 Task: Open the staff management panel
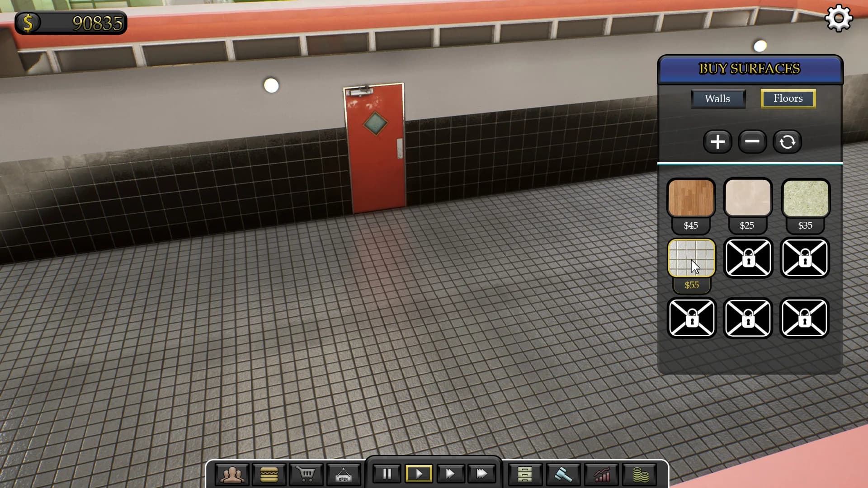click(x=232, y=474)
